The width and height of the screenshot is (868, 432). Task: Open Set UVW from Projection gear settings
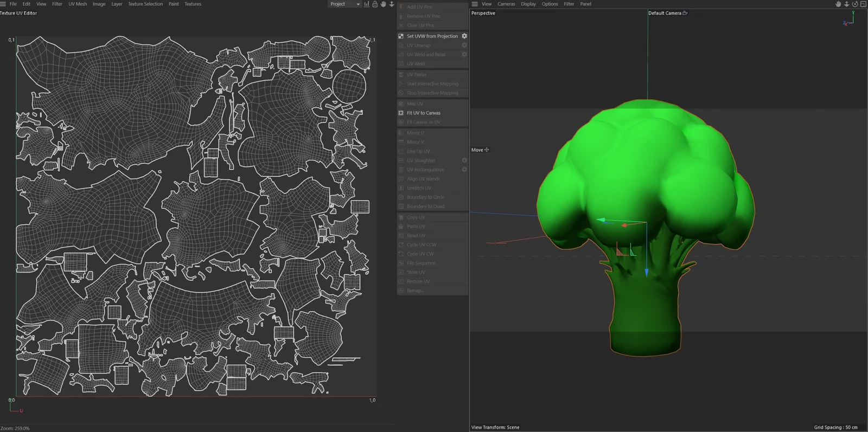(x=464, y=36)
